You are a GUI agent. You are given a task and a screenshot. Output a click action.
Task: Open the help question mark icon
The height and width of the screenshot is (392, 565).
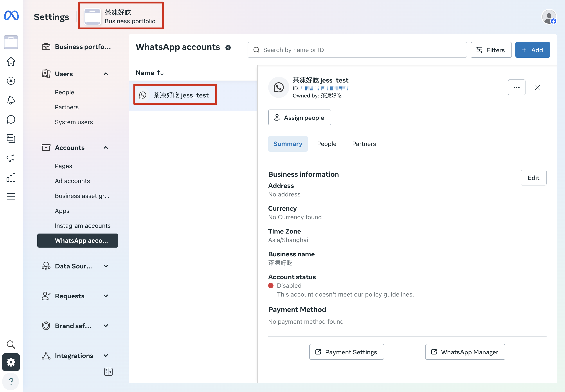pos(11,381)
